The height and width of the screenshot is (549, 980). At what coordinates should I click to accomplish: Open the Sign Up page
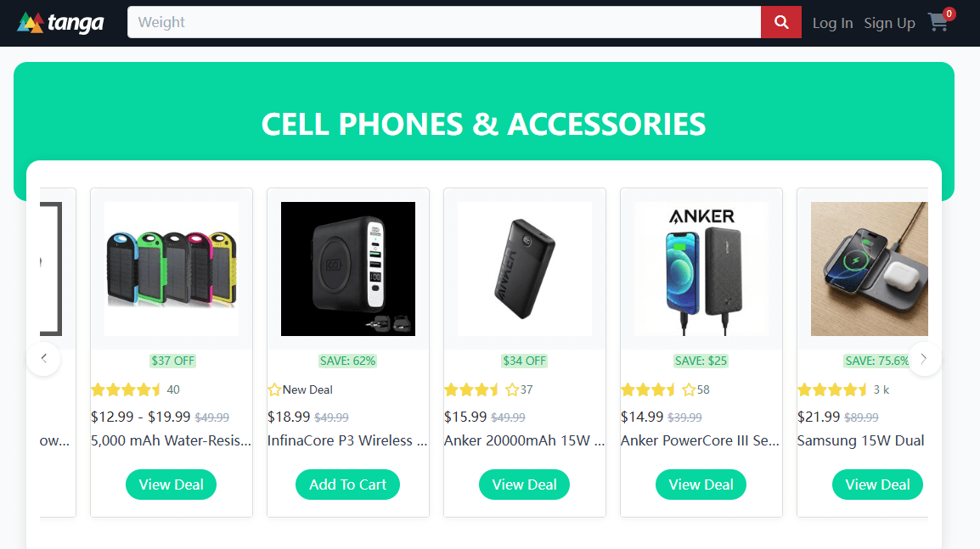click(x=889, y=23)
